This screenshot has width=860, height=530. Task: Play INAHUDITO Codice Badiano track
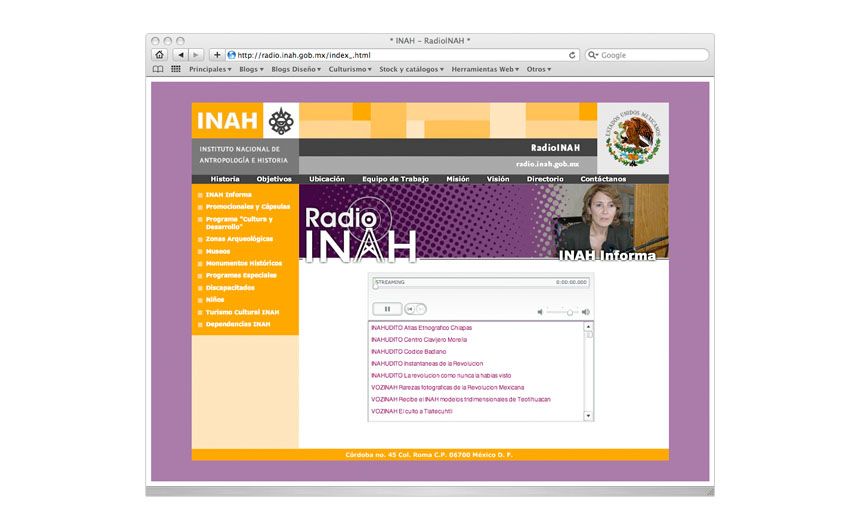click(x=409, y=352)
